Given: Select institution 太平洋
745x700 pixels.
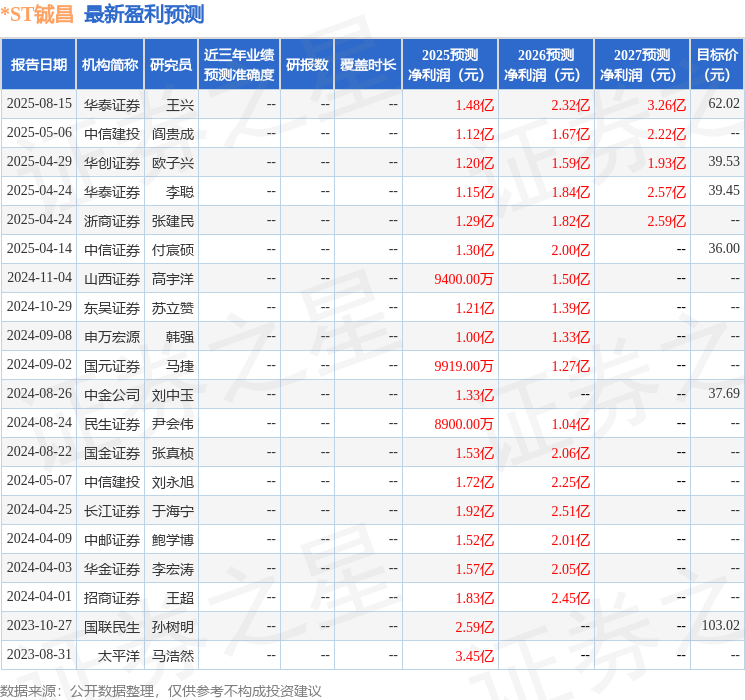Looking at the screenshot, I should [x=119, y=656].
